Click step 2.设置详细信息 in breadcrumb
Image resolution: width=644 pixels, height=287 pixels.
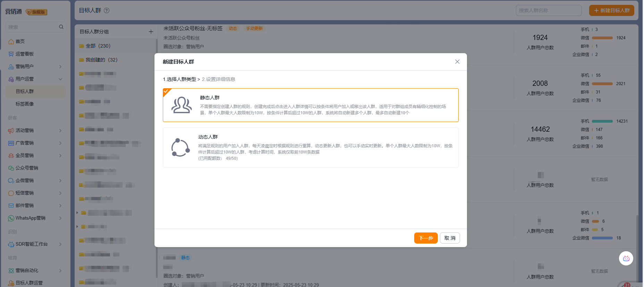click(218, 79)
